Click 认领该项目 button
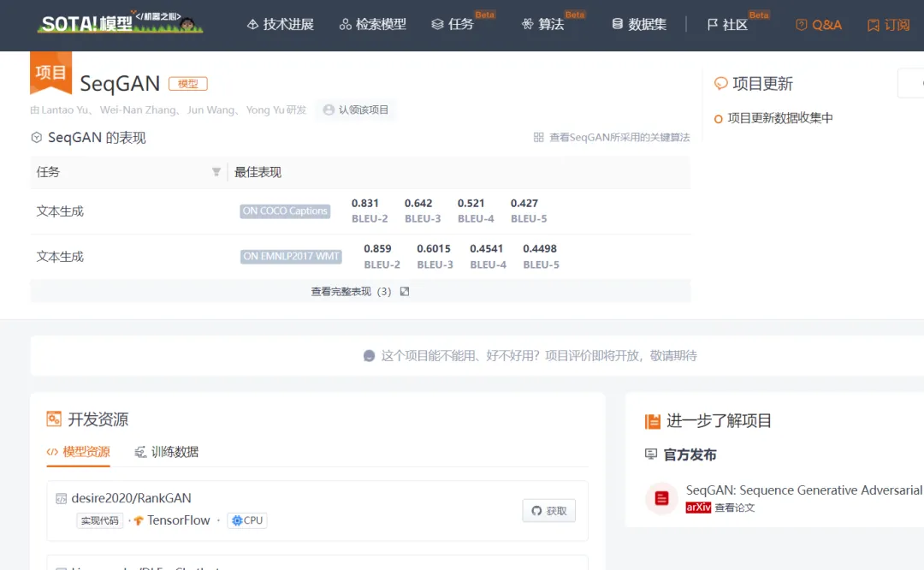This screenshot has width=924, height=570. 356,110
